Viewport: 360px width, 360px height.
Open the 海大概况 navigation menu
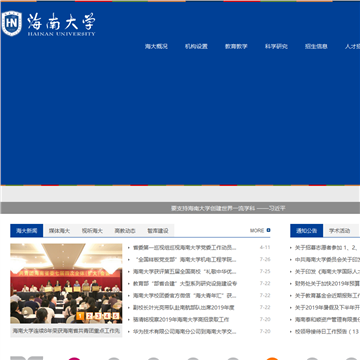156,47
